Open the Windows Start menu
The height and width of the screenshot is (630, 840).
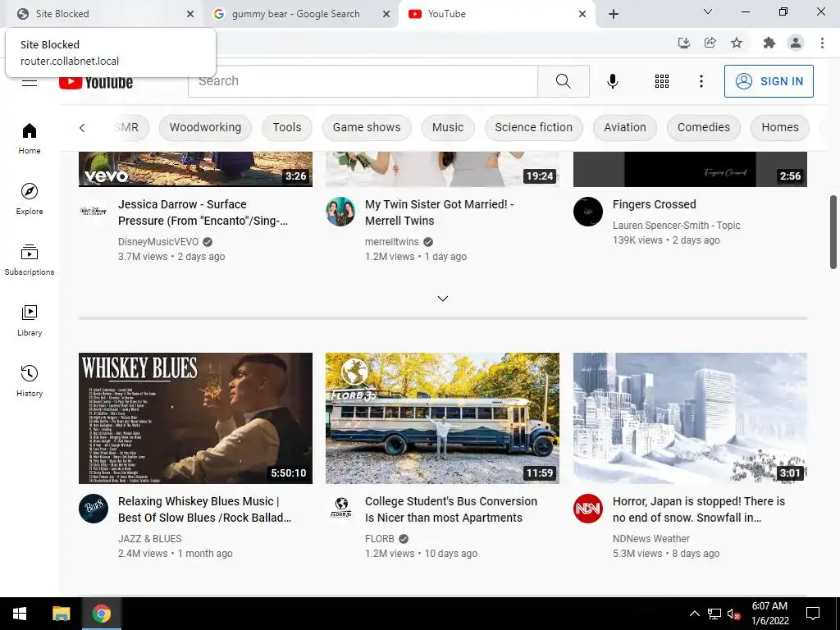click(20, 614)
